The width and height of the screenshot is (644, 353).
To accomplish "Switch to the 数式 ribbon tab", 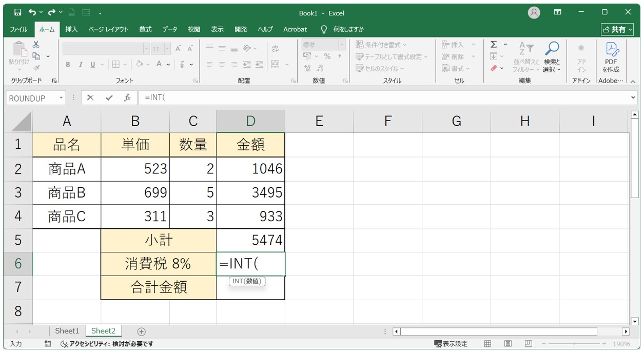I will coord(145,29).
